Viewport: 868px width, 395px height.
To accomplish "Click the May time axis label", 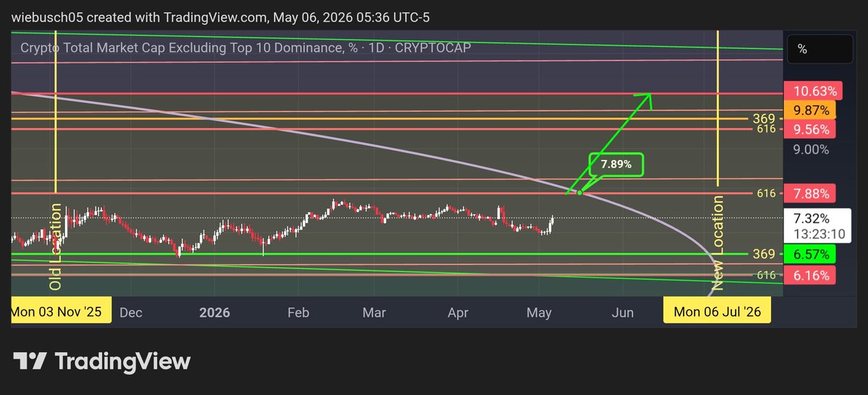I will (x=540, y=313).
